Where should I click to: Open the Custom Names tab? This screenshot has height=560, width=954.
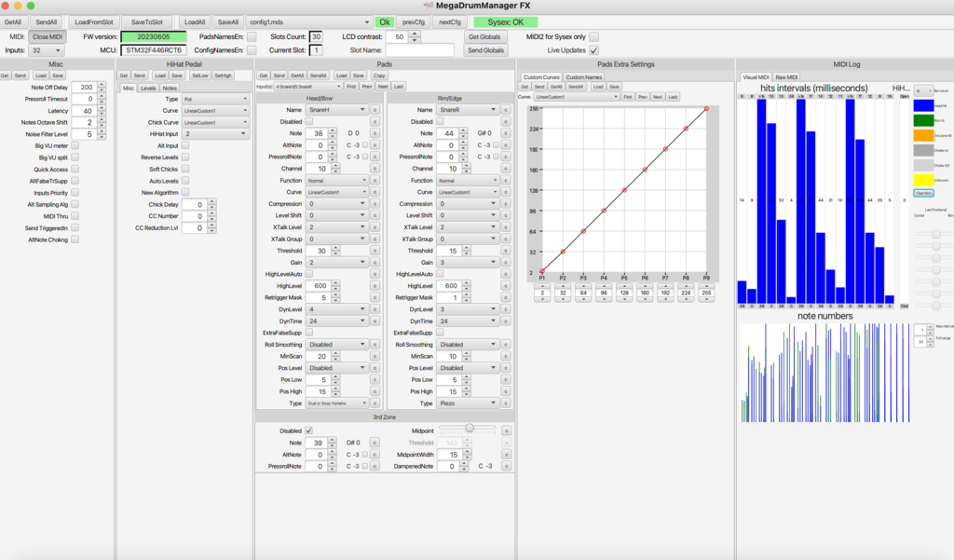583,77
